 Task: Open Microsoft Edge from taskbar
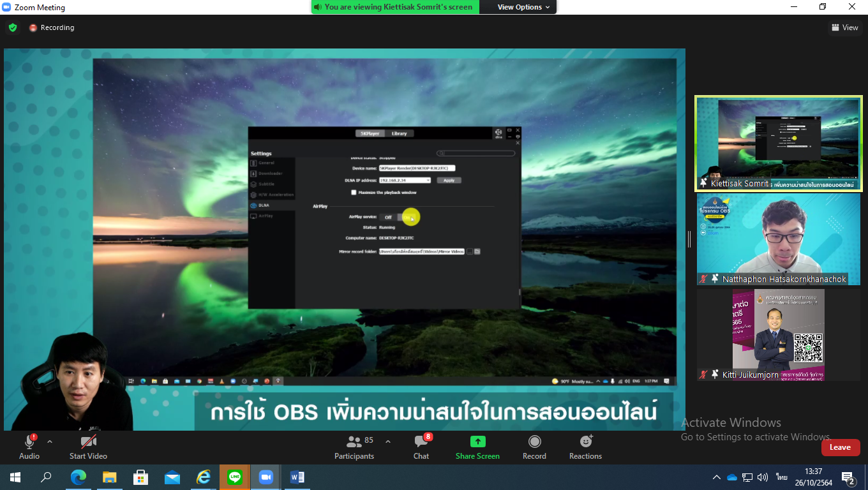click(78, 477)
